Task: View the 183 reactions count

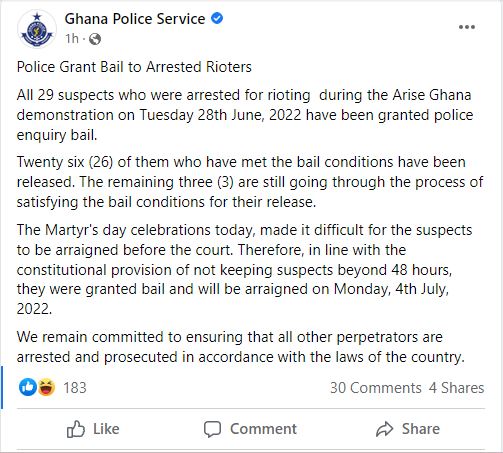Action: pos(75,388)
